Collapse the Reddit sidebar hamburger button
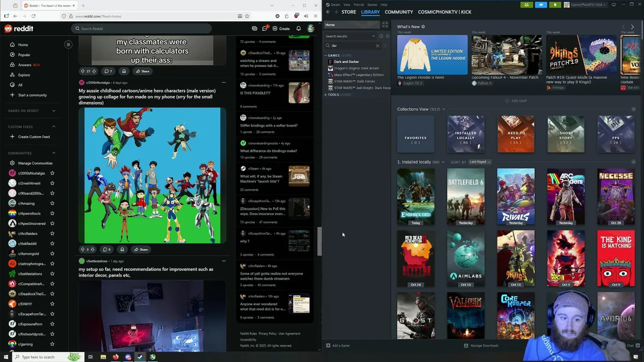Screen dimensions: 644x362 pyautogui.click(x=68, y=45)
